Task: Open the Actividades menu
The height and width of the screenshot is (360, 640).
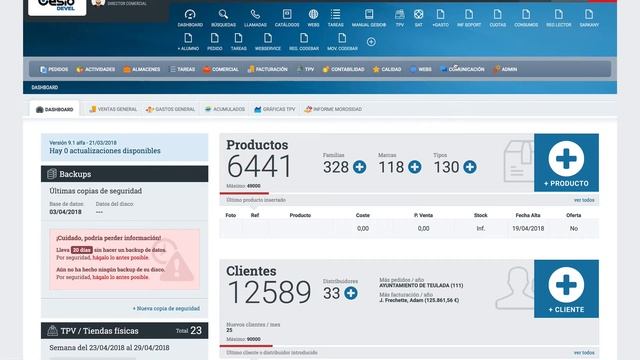Action: (96, 69)
